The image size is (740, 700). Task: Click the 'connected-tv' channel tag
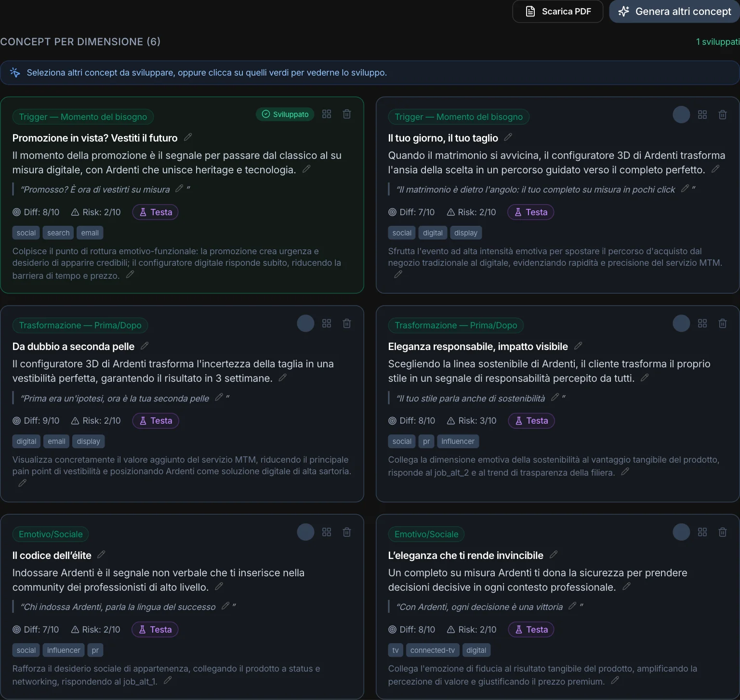click(x=433, y=650)
